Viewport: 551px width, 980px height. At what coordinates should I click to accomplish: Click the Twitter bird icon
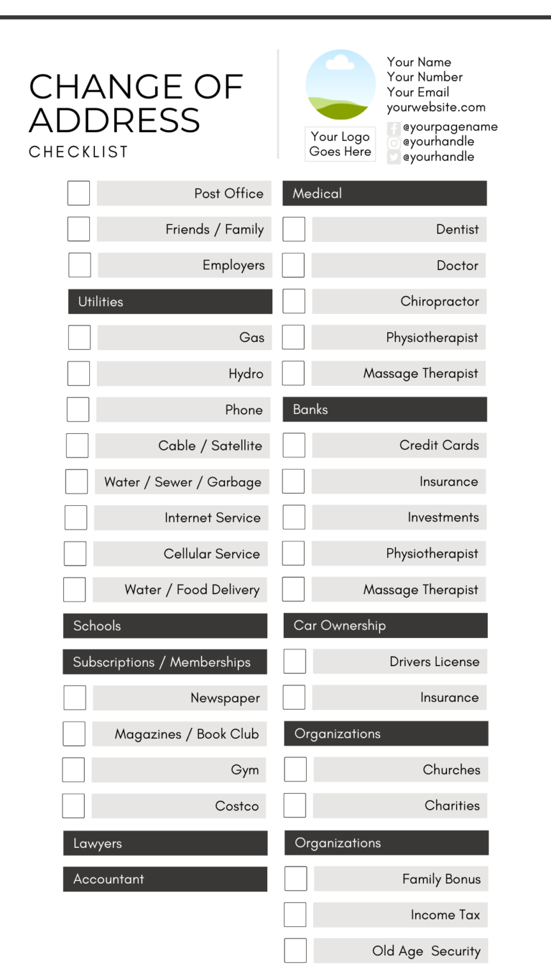(394, 158)
